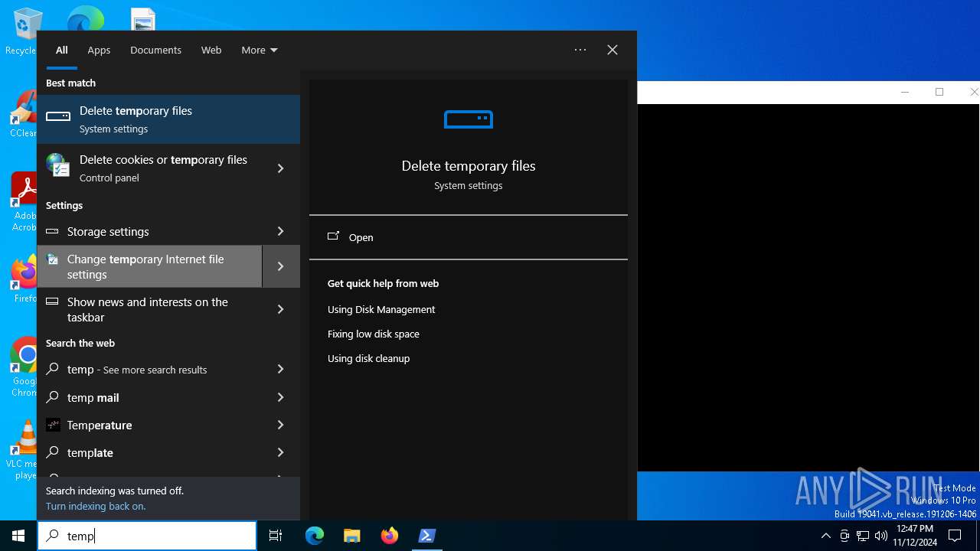Click search icon beside temp mail
The image size is (980, 551).
pyautogui.click(x=53, y=397)
